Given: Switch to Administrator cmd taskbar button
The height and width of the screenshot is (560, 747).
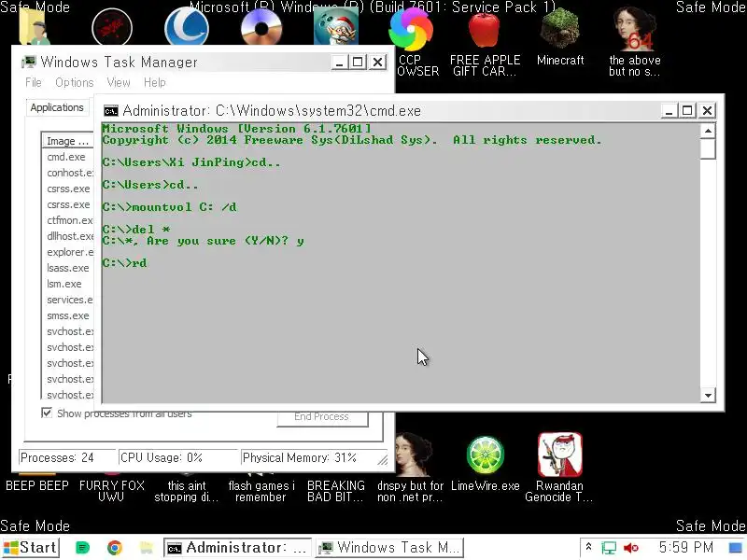Looking at the screenshot, I should [237, 548].
